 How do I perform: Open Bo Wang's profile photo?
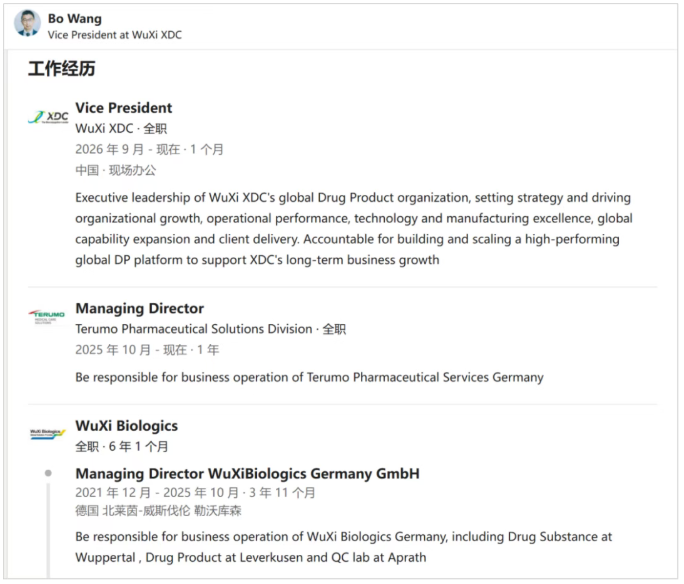point(27,23)
